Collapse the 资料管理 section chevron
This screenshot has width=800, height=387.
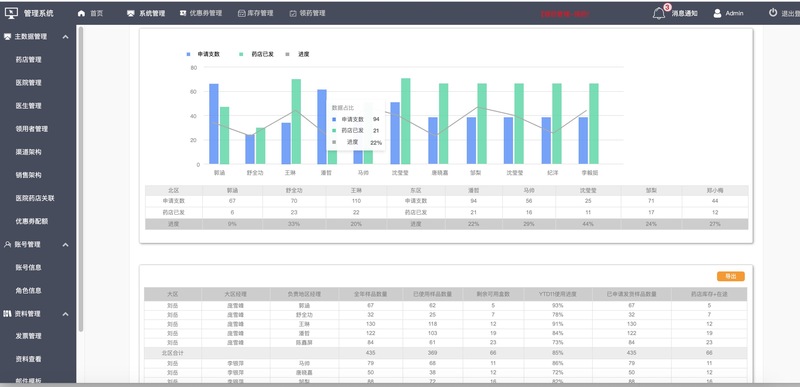click(65, 314)
